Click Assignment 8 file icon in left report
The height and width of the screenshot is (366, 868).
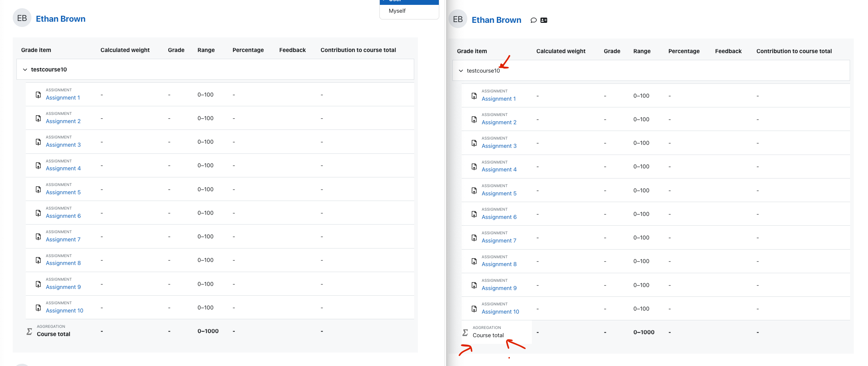38,260
